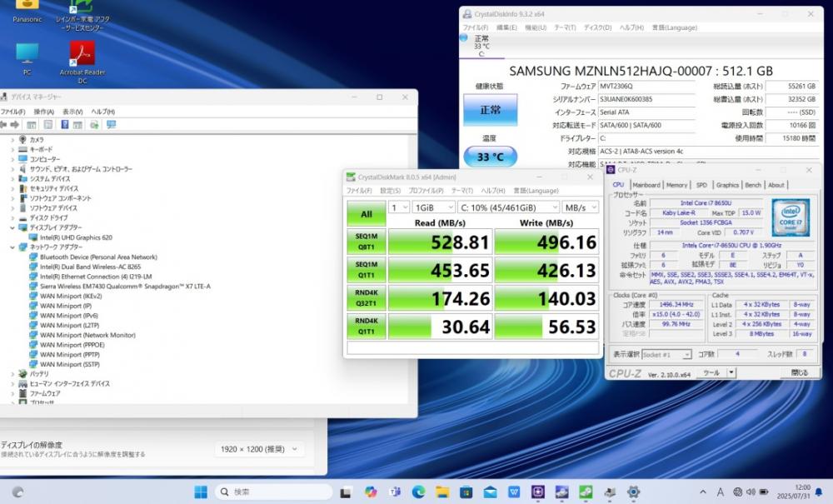Screen dimensions: 833x504
Task: Expand the カメラ category in Device Manager
Action: click(x=12, y=140)
